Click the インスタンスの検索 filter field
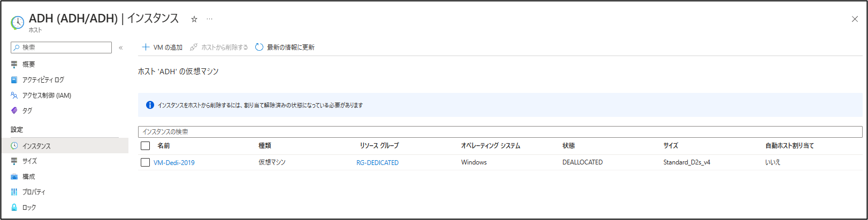 coord(500,132)
